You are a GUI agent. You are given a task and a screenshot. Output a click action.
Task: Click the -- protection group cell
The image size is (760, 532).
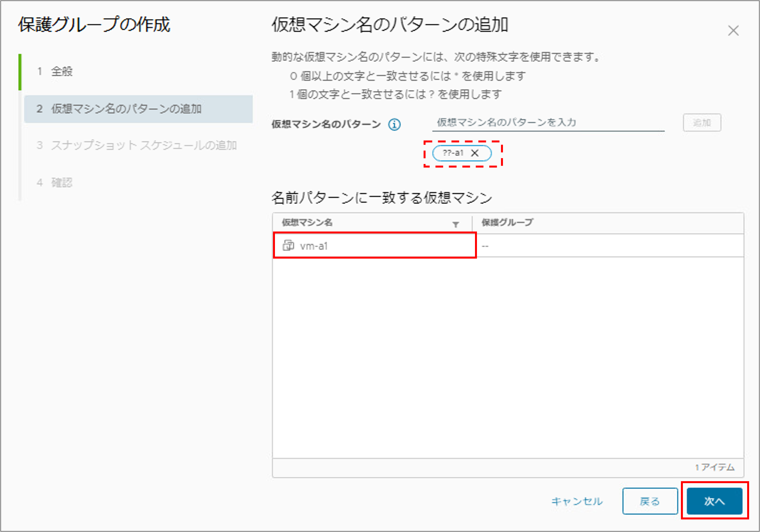click(485, 246)
